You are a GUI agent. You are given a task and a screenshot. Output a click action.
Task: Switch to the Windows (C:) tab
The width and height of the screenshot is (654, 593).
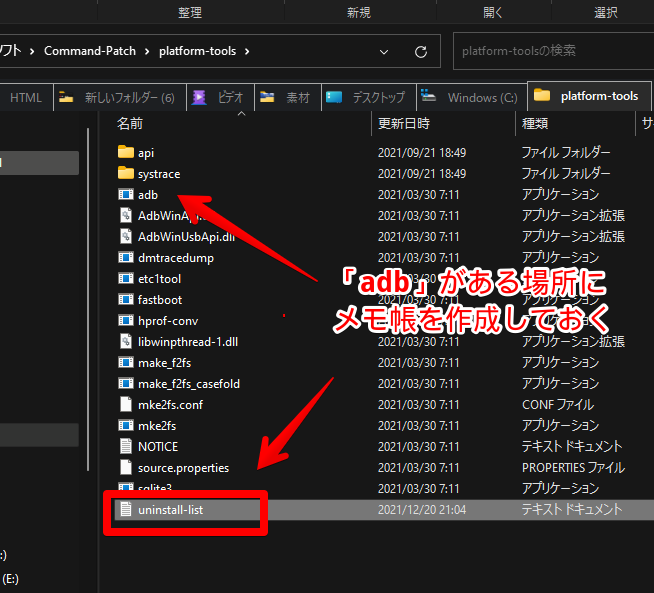[x=472, y=98]
